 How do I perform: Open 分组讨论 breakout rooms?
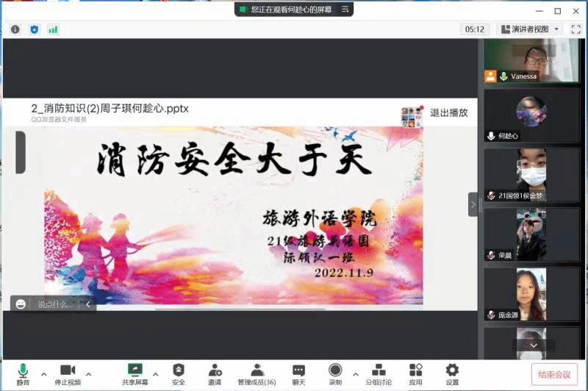(379, 373)
